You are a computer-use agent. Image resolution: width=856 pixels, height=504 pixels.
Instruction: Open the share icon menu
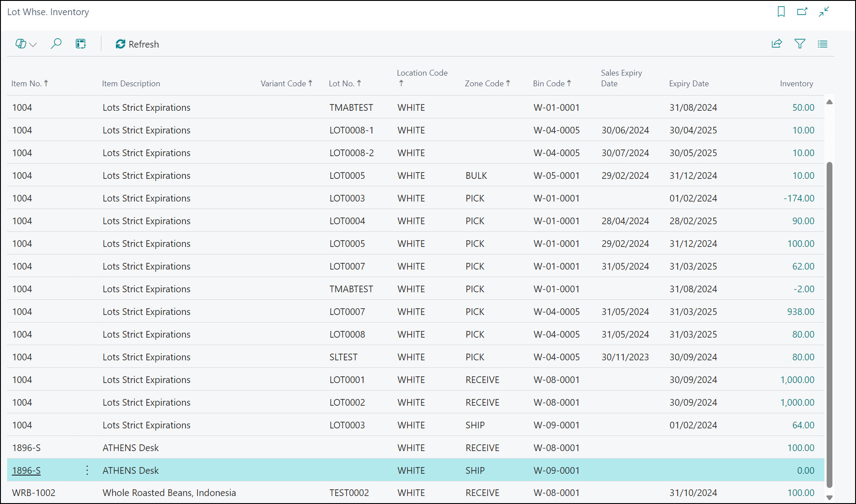point(776,44)
